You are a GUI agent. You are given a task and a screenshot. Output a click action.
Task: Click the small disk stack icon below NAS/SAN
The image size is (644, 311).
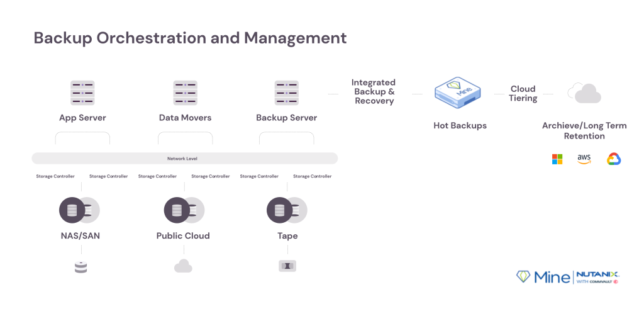81,268
